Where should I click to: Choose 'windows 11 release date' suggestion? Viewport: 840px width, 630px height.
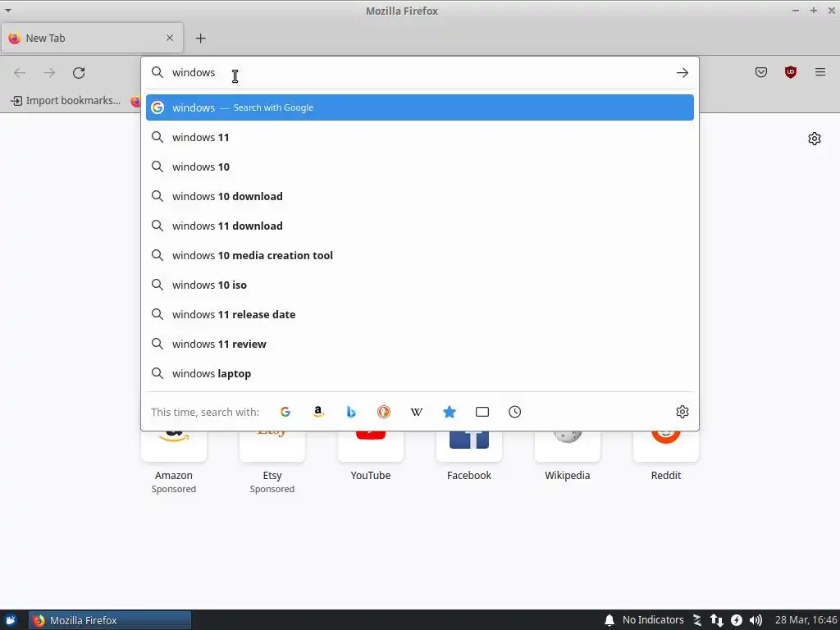pyautogui.click(x=419, y=314)
